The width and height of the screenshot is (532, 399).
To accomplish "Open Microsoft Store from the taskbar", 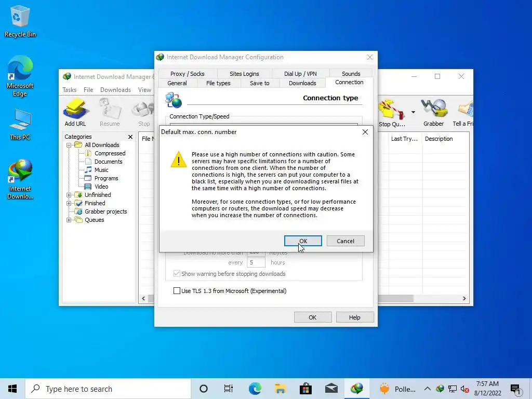I will tap(305, 389).
